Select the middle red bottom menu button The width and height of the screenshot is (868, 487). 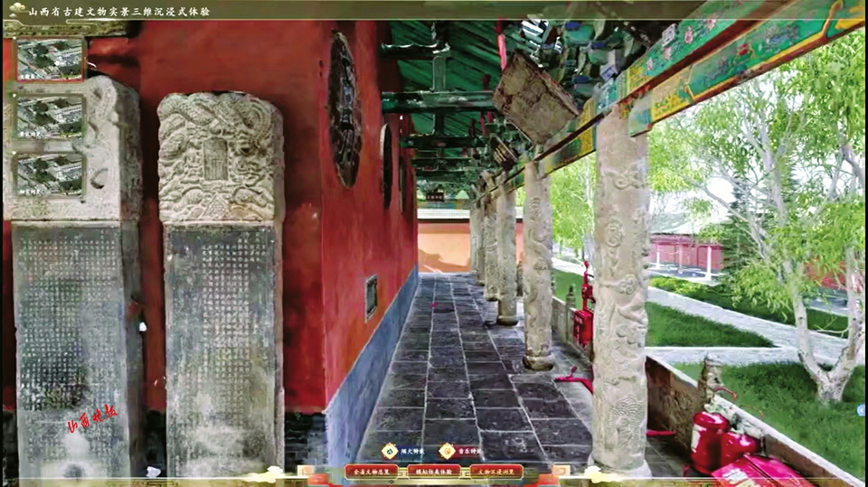tap(433, 472)
